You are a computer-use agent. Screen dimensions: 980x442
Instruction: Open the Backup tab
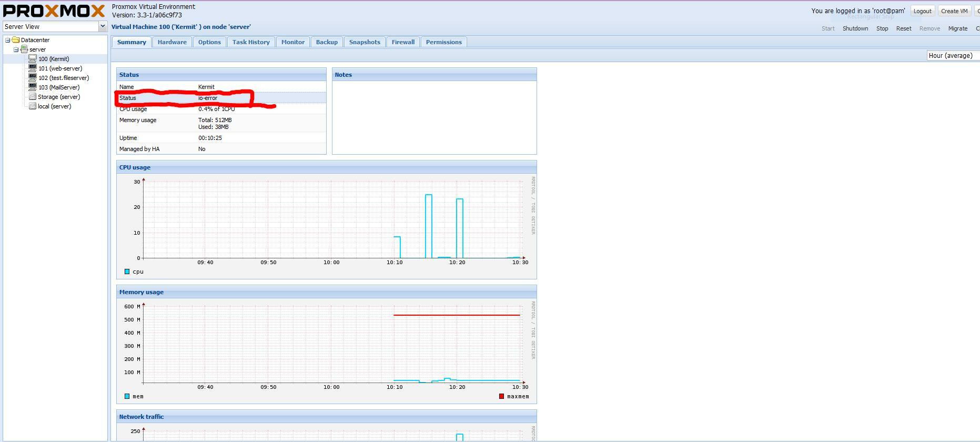(327, 42)
